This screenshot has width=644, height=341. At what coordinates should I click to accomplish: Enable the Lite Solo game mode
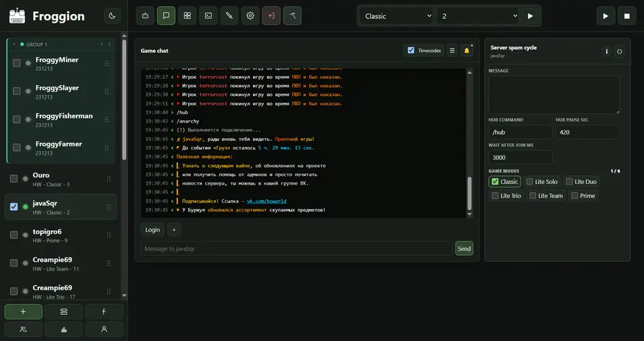[x=530, y=182]
